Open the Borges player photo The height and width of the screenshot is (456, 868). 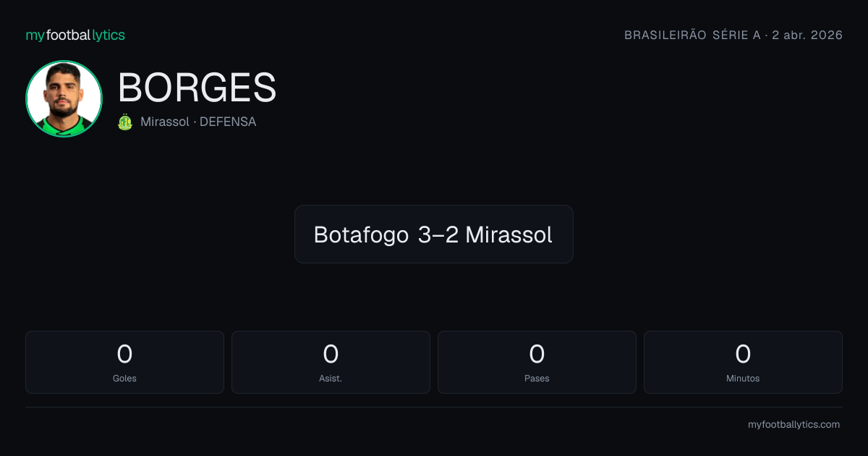click(64, 99)
